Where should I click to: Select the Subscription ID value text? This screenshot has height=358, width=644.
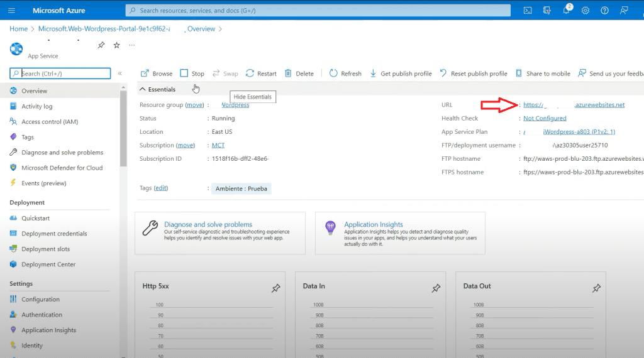[240, 159]
